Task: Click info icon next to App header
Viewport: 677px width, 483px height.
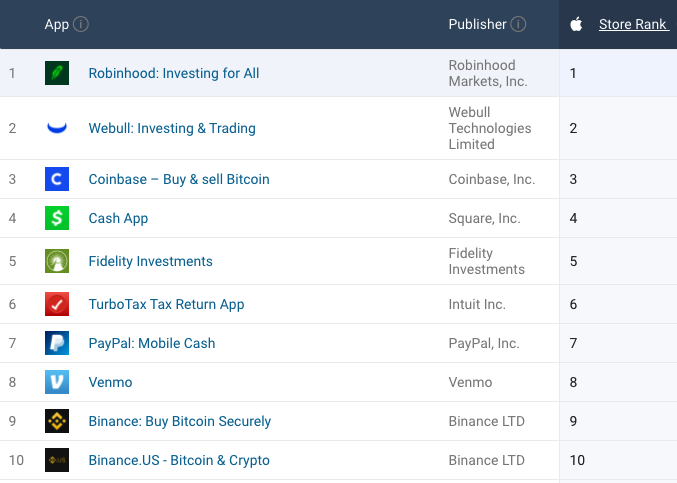Action: coord(82,24)
